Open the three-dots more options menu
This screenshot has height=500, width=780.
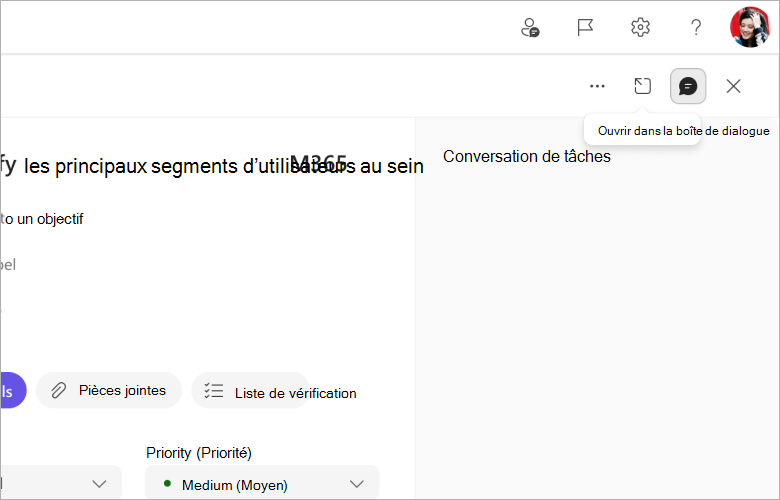pyautogui.click(x=597, y=86)
